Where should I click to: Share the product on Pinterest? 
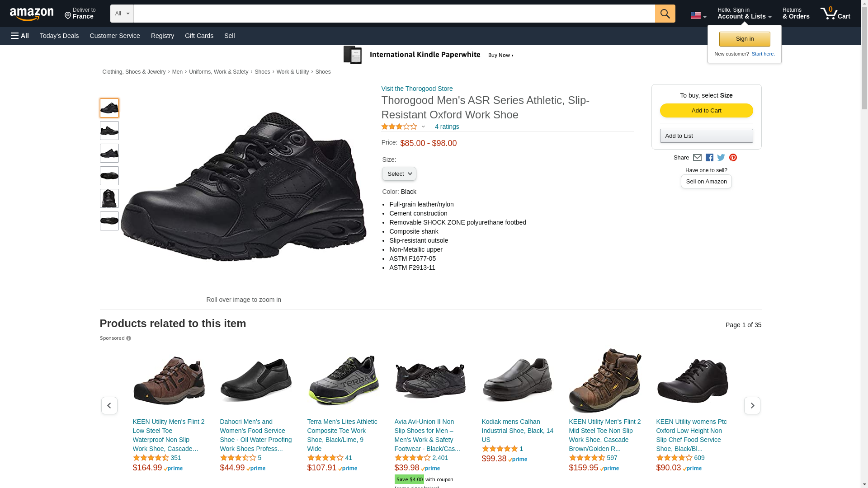coord(733,158)
